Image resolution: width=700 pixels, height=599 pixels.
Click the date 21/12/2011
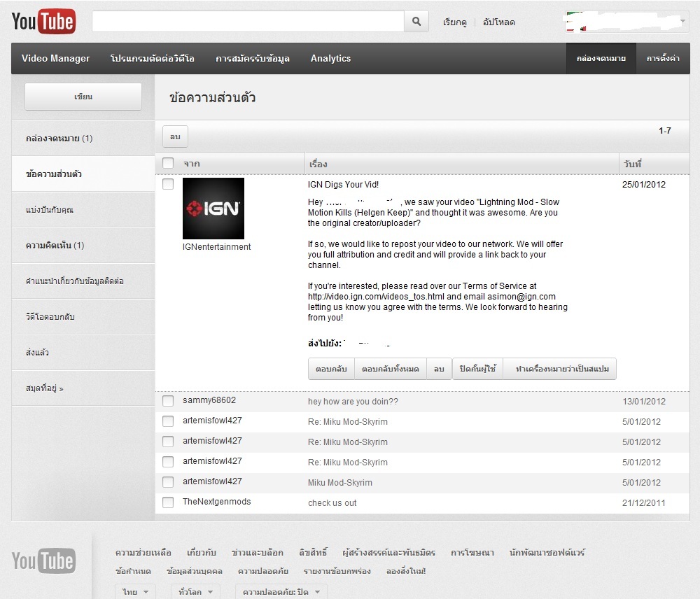644,503
